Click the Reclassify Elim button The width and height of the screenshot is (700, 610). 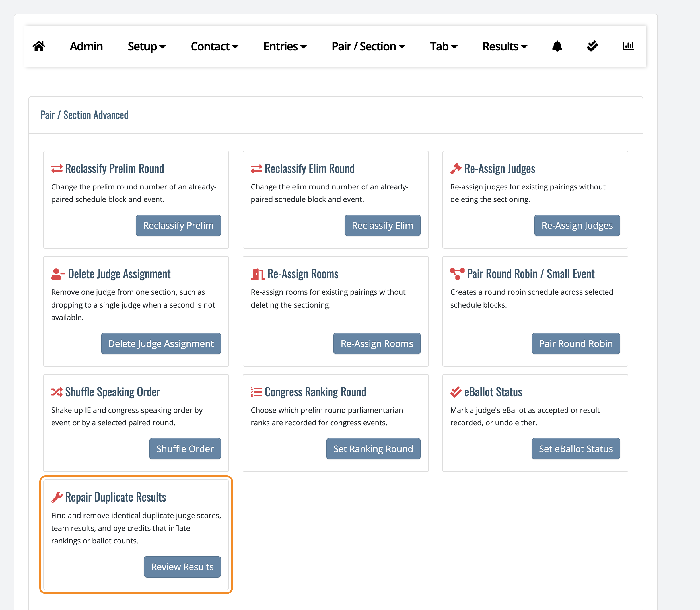(382, 225)
